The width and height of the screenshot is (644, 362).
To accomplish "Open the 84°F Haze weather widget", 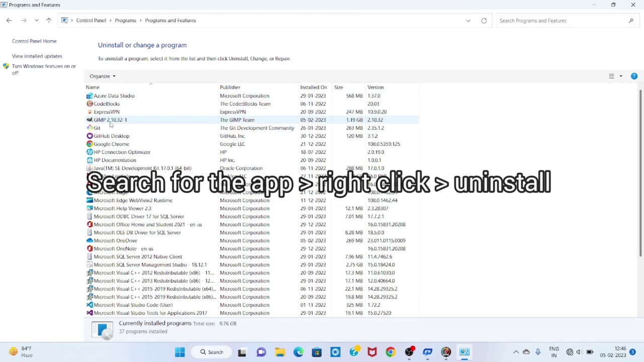I will point(21,352).
